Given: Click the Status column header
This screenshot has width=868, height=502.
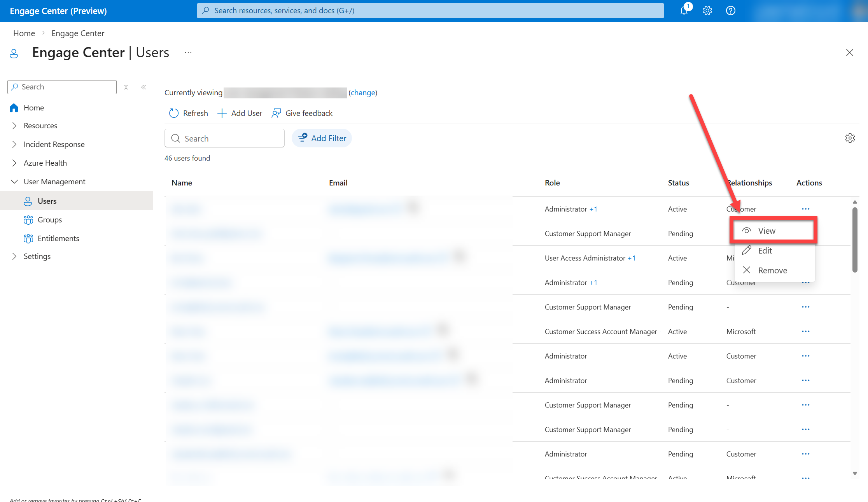Looking at the screenshot, I should coord(679,183).
